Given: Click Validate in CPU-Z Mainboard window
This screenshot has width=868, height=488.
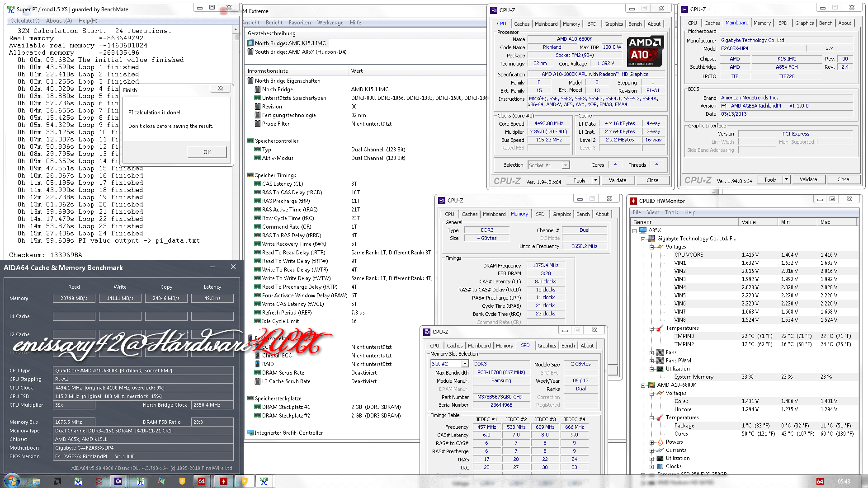Looking at the screenshot, I should (808, 179).
